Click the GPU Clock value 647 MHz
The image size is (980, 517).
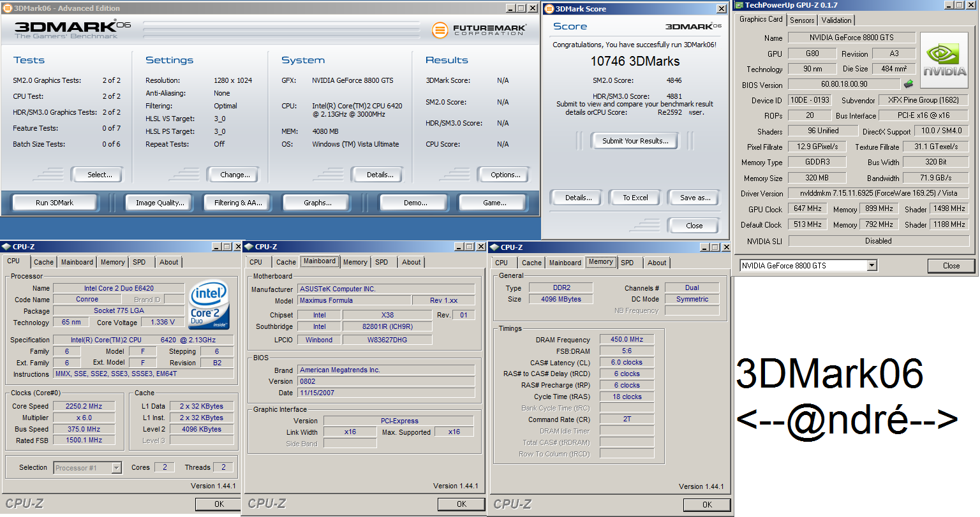(x=808, y=208)
